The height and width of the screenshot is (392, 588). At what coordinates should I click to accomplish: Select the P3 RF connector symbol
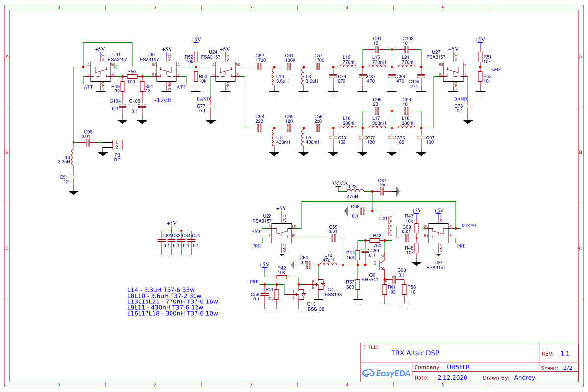click(x=117, y=145)
